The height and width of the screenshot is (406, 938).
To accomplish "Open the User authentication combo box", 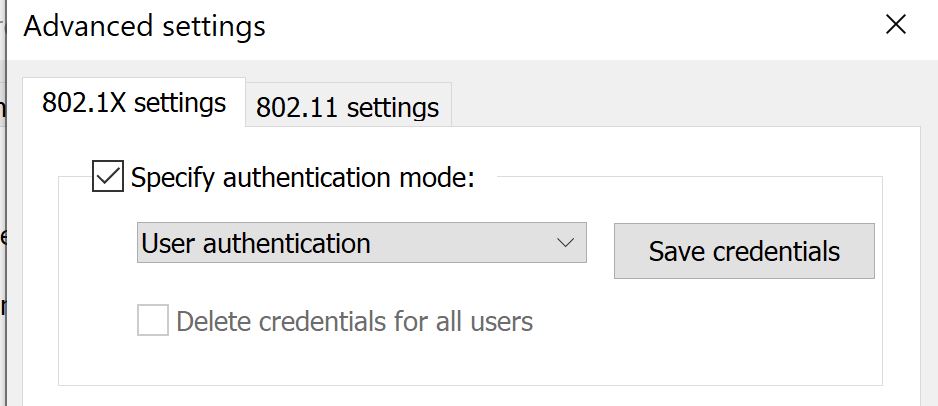I will point(360,243).
